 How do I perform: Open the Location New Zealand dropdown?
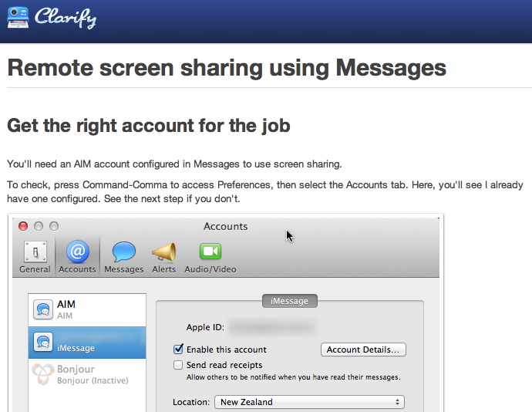coord(308,402)
